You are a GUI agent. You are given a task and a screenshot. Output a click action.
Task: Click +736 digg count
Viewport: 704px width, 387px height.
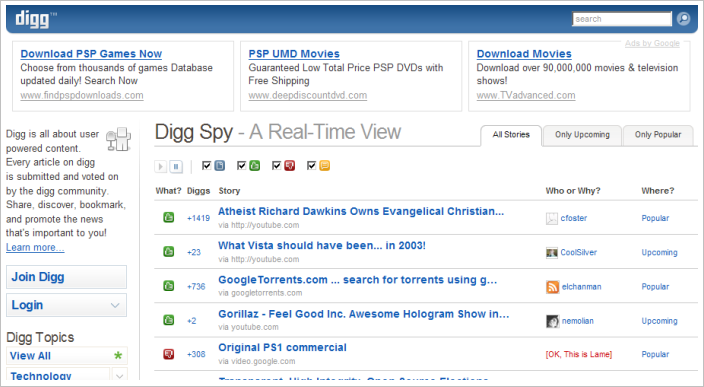(x=196, y=286)
